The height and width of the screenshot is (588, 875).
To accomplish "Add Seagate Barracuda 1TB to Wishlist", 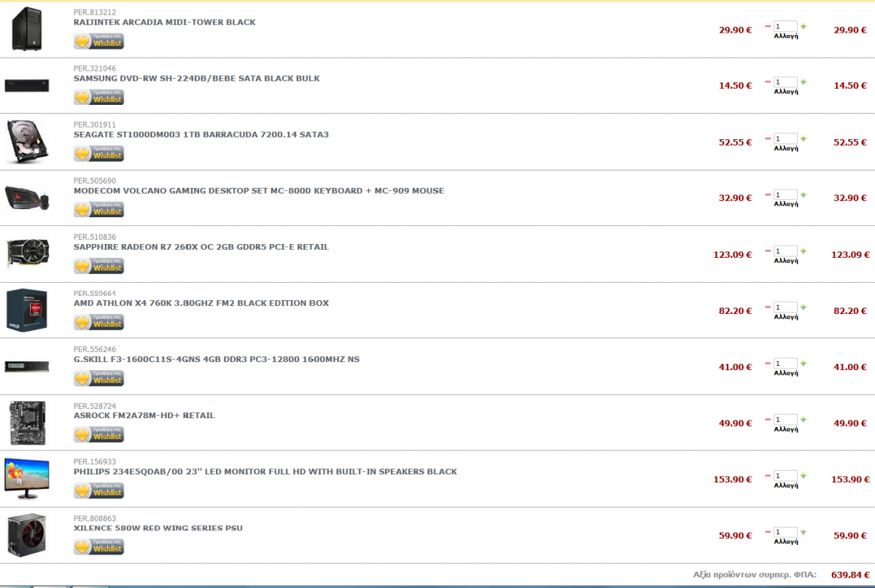I will pyautogui.click(x=99, y=154).
